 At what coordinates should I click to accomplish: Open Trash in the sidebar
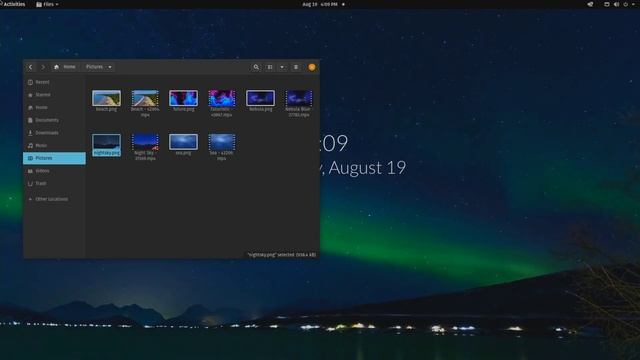pos(54,183)
